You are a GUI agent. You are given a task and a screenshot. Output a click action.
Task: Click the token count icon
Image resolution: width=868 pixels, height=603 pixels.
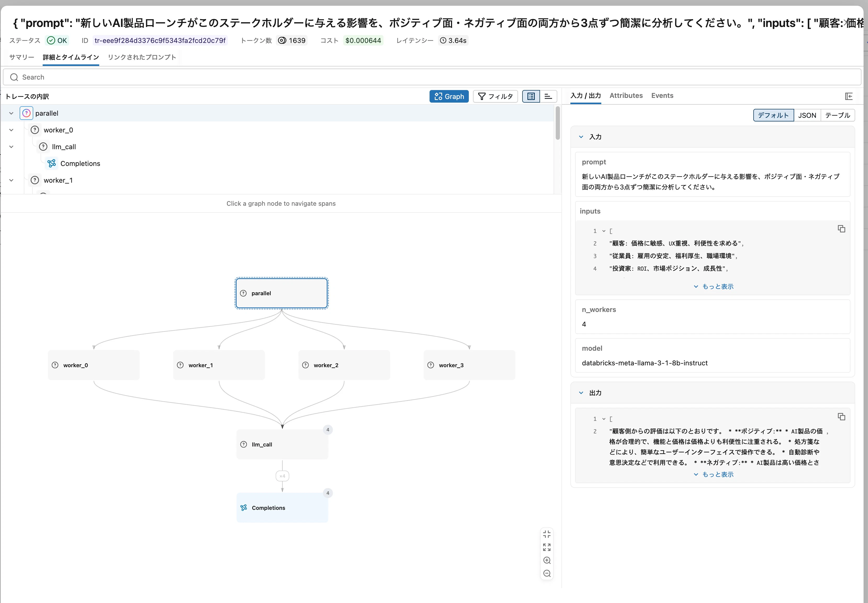click(x=282, y=40)
